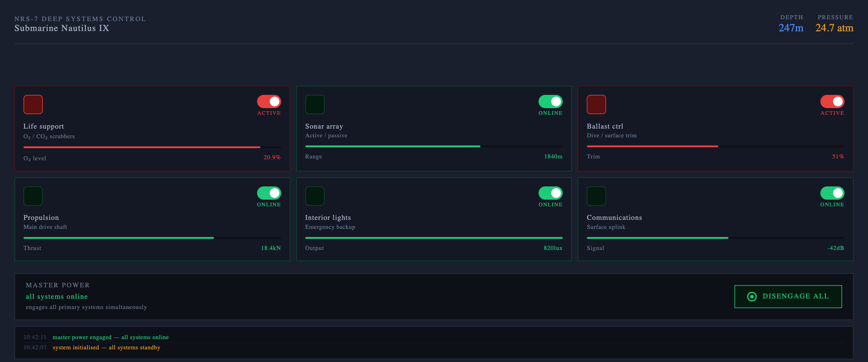Click the Communications card title

[x=614, y=217]
